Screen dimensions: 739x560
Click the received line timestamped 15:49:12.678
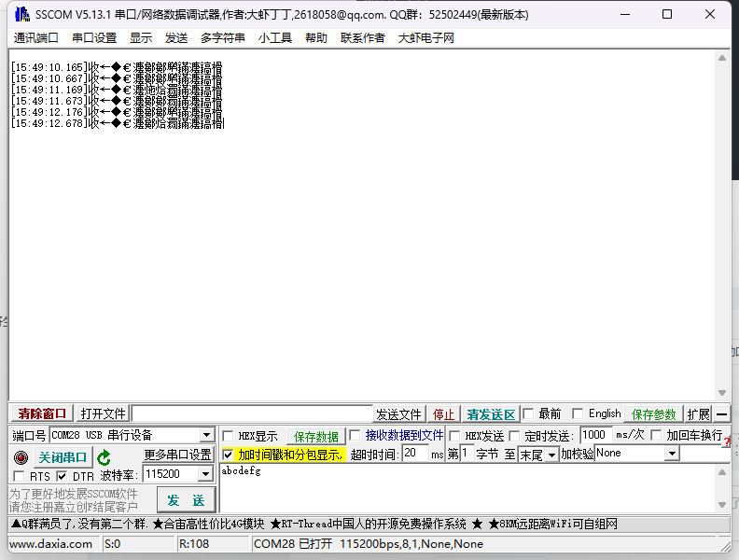118,123
